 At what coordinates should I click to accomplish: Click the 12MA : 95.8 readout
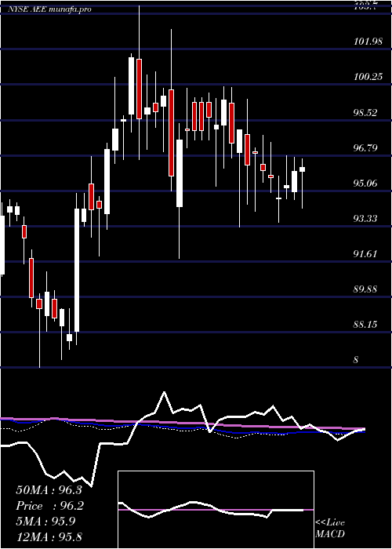pyautogui.click(x=49, y=536)
